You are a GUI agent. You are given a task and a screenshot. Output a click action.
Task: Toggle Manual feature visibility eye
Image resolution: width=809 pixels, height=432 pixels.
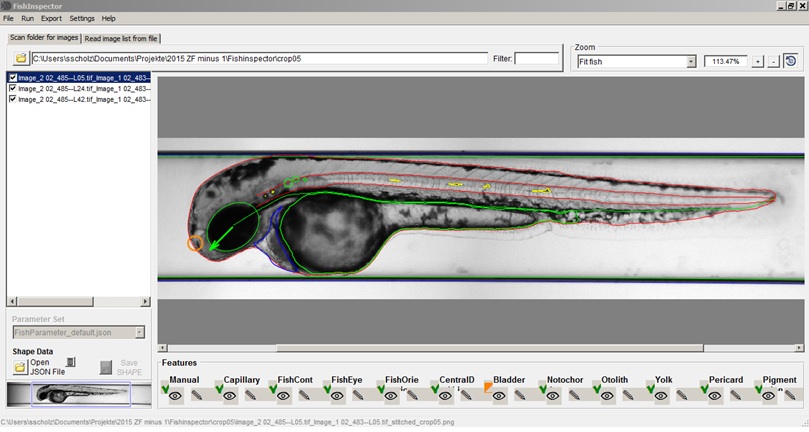pyautogui.click(x=175, y=396)
